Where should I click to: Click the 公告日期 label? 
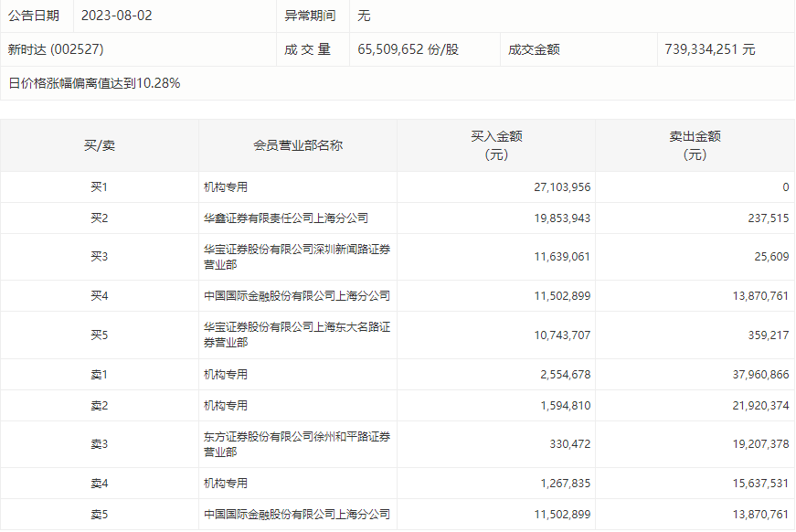pyautogui.click(x=34, y=16)
